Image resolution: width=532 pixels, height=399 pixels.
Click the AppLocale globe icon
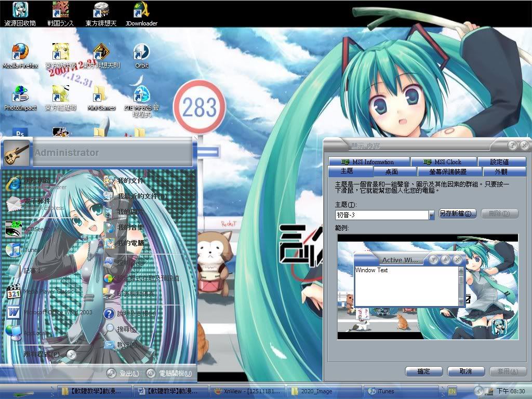(14, 333)
